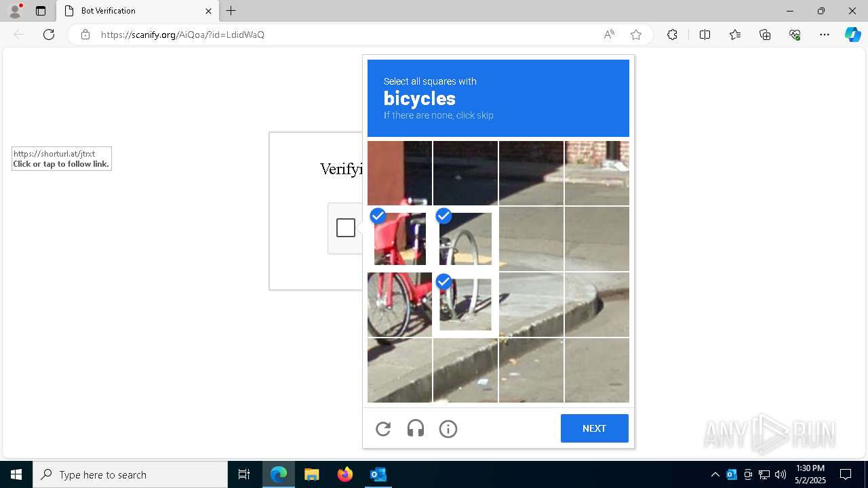868x488 pixels.
Task: Open the Windows Start menu
Action: pyautogui.click(x=16, y=474)
